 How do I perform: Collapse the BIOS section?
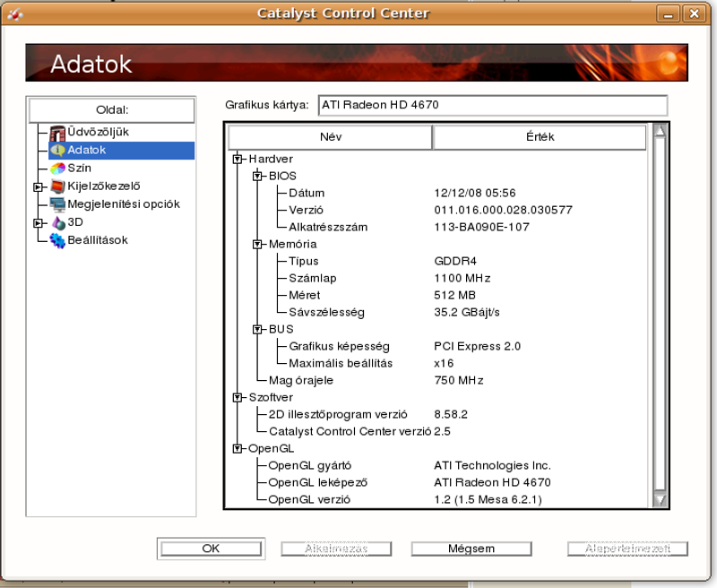257,176
